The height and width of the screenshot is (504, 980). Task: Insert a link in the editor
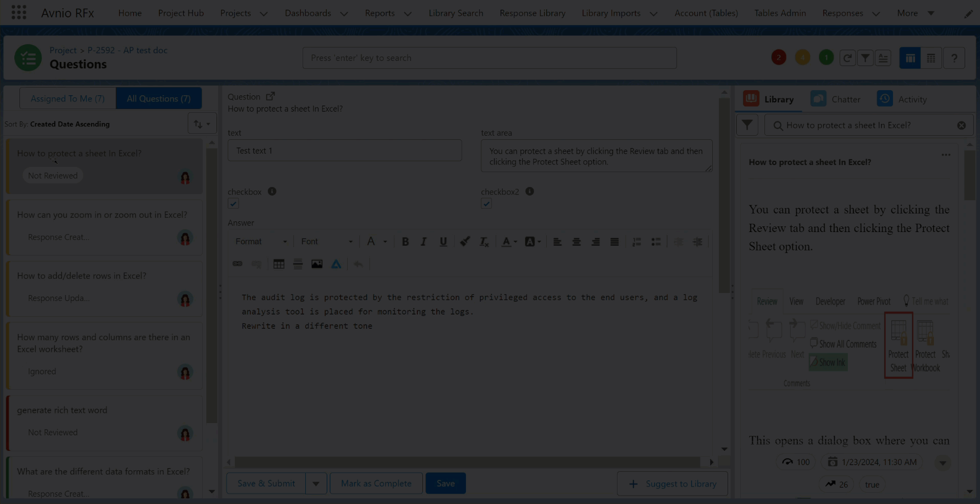click(x=237, y=264)
